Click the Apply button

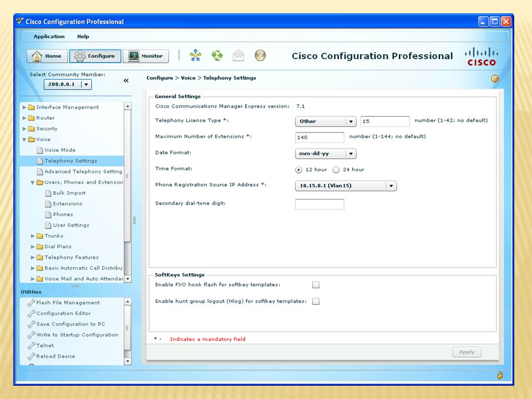point(467,352)
